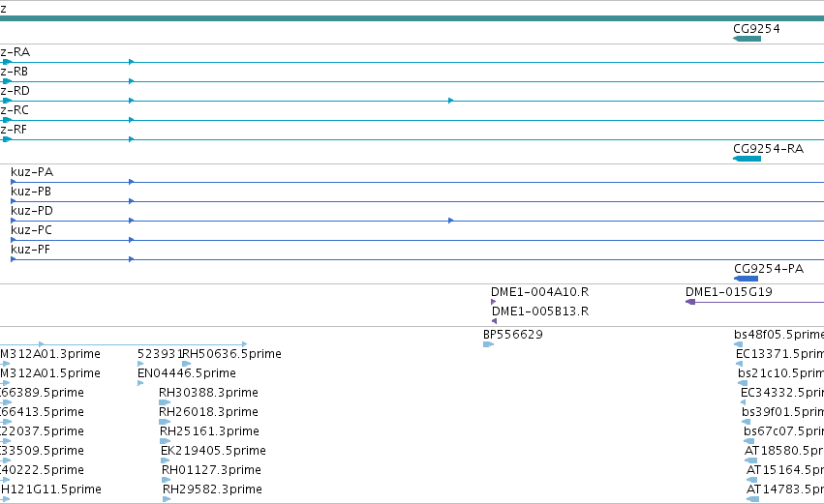Select the bs21c10.5prime EST label
The height and width of the screenshot is (504, 824).
(780, 373)
